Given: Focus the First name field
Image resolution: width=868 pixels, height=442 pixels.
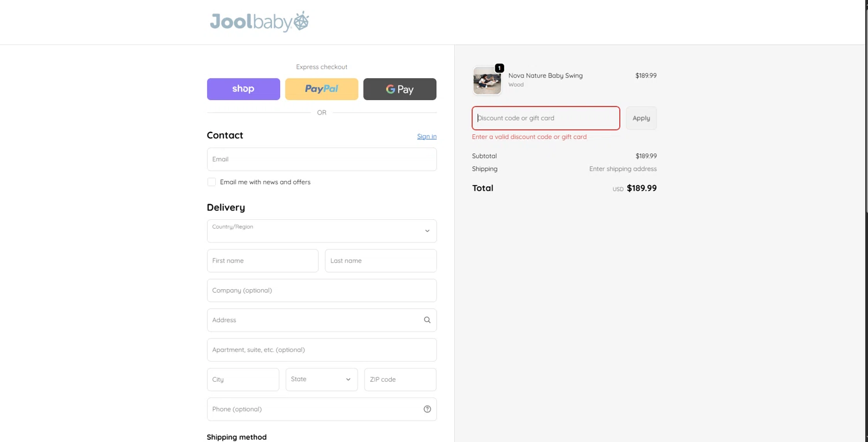Looking at the screenshot, I should (x=263, y=261).
